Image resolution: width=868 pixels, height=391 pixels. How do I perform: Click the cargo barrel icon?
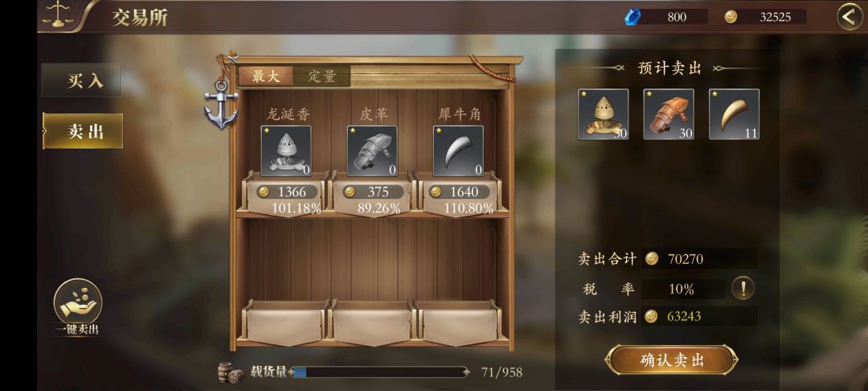(231, 372)
